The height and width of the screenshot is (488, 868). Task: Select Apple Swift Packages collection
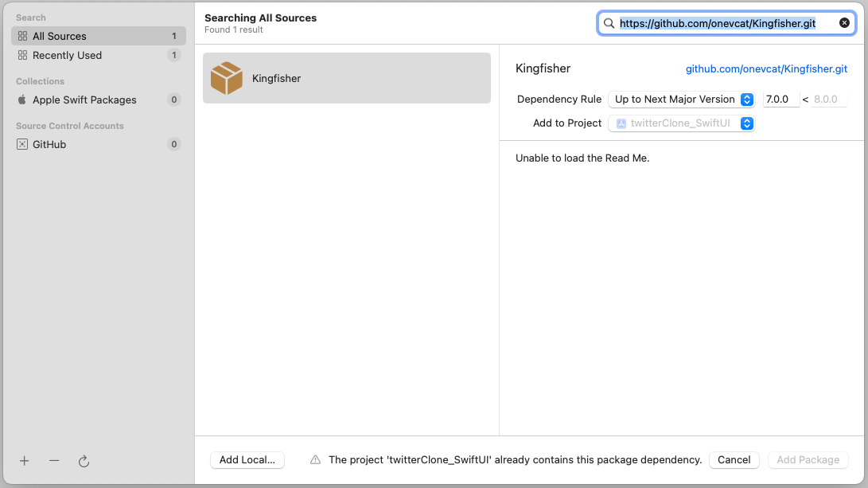pos(99,100)
